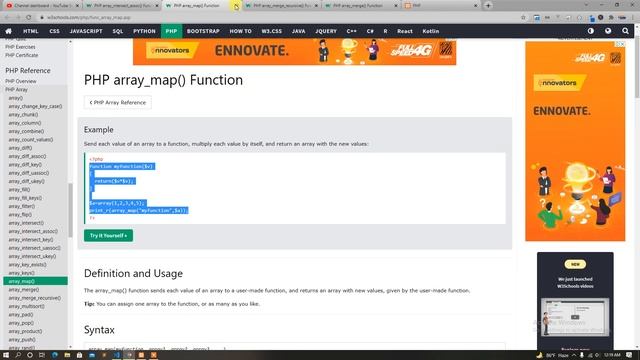Select the PHP item in the top navigation

171,31
